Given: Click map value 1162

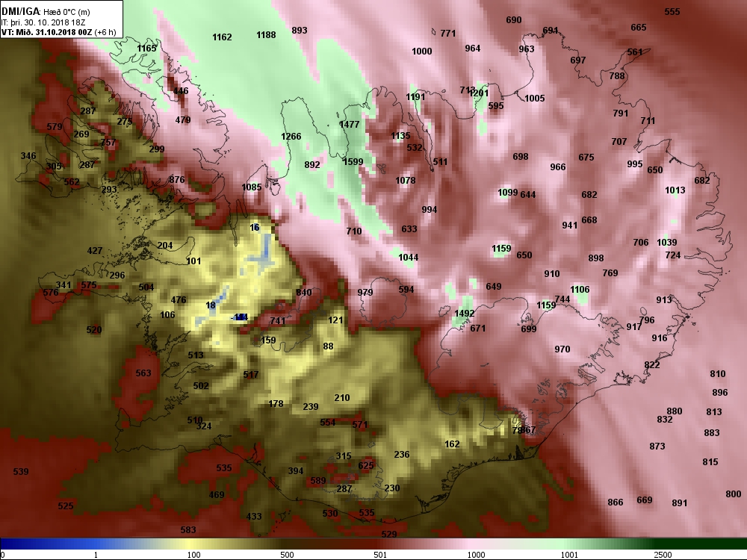Looking at the screenshot, I should pos(222,37).
